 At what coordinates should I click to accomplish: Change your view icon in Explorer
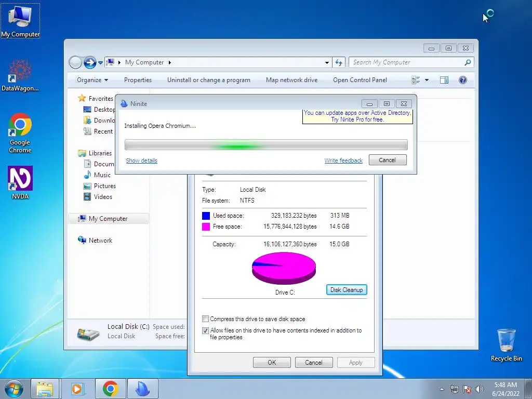click(416, 80)
